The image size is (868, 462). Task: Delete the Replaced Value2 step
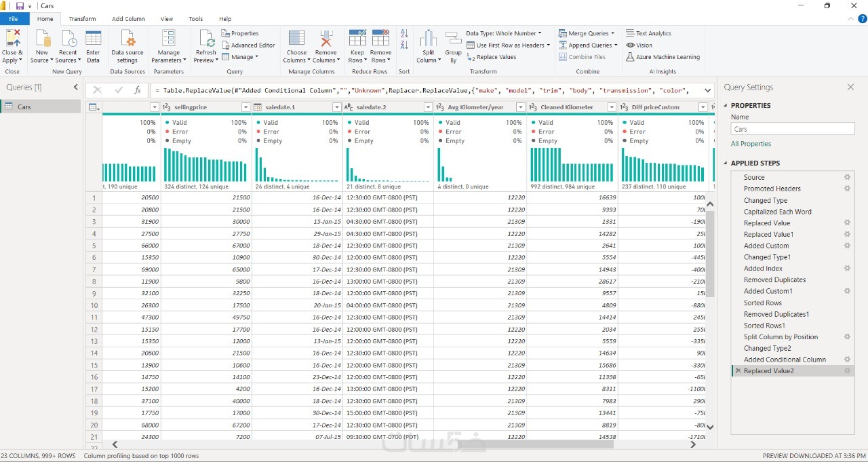tap(738, 371)
